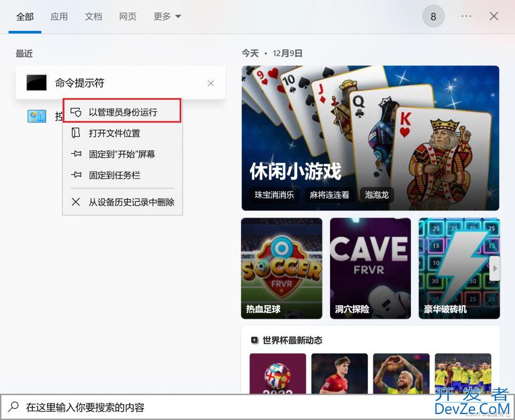Viewport: 515px width, 420px height.
Task: Switch to the 应用 tab
Action: tap(59, 16)
